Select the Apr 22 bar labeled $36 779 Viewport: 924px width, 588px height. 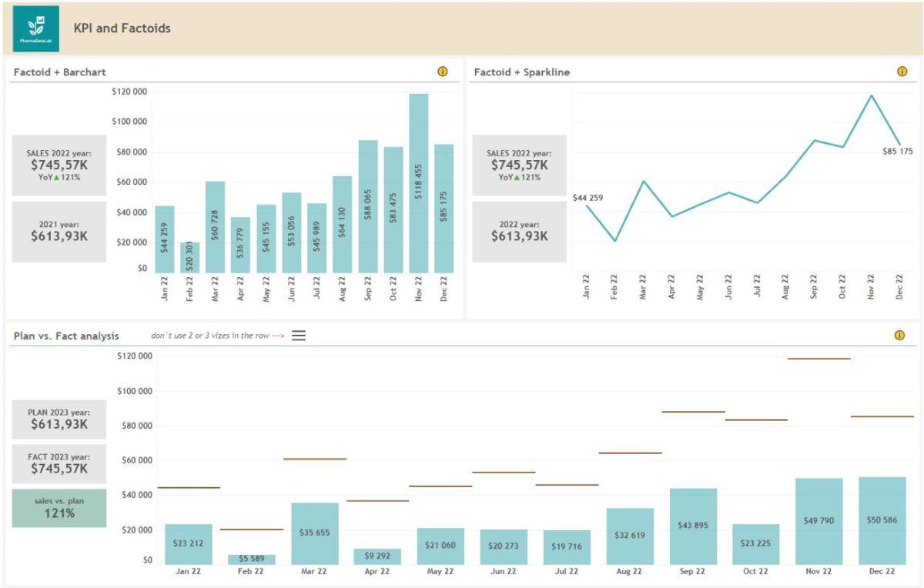241,245
